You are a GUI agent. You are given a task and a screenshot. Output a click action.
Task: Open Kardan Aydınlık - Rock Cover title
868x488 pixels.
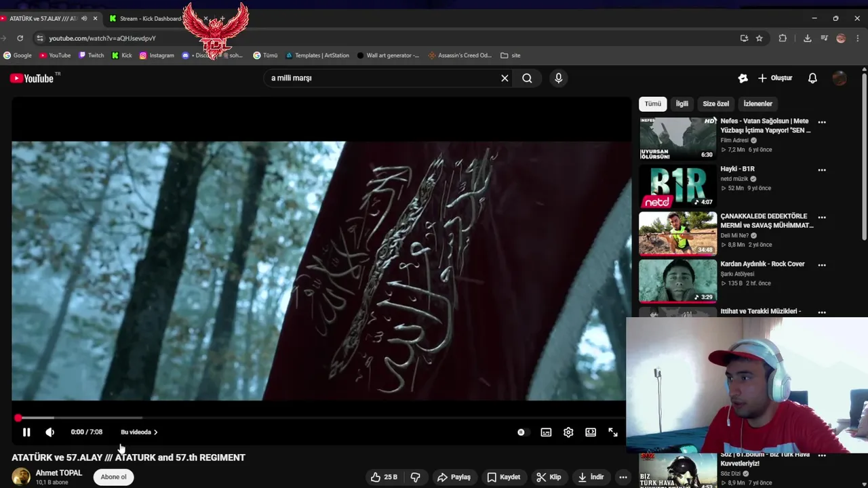coord(762,264)
